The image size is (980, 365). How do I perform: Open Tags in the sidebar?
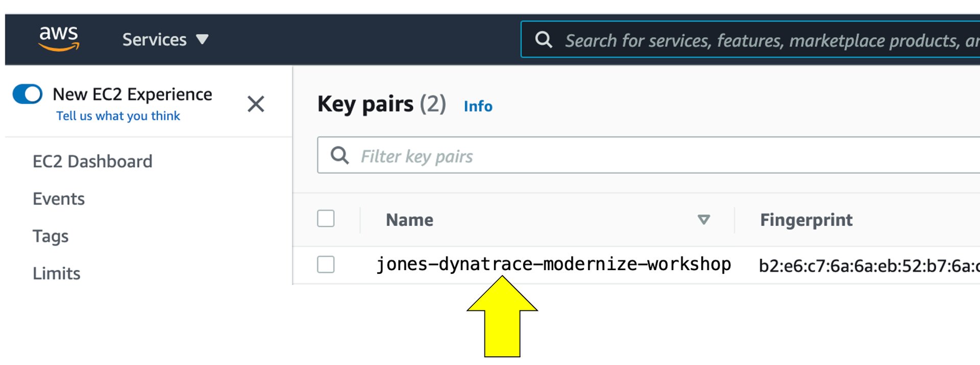pyautogui.click(x=51, y=237)
